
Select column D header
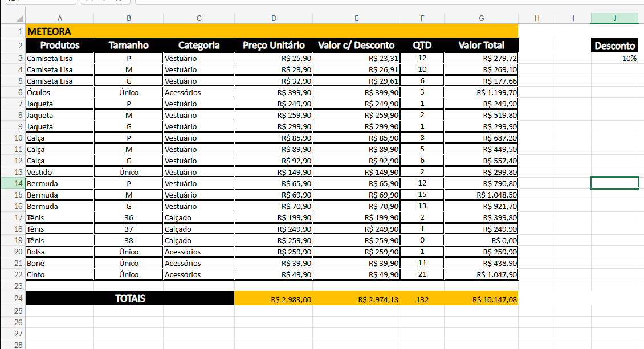click(274, 18)
